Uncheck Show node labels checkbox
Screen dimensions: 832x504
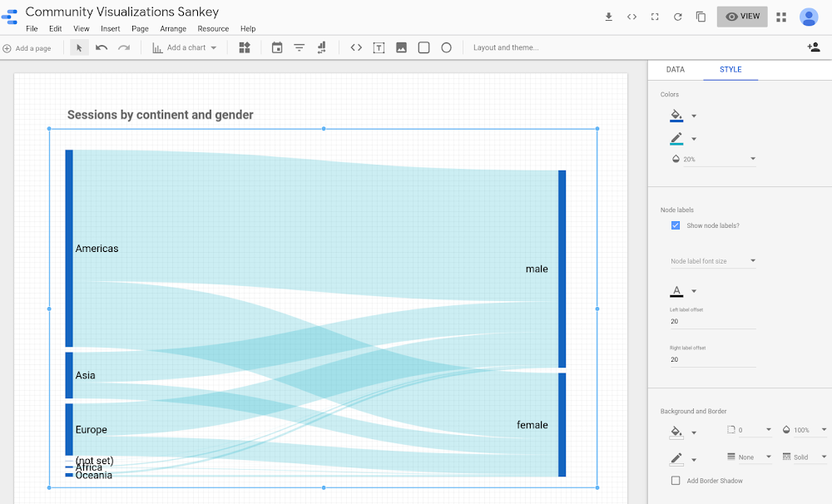(676, 225)
